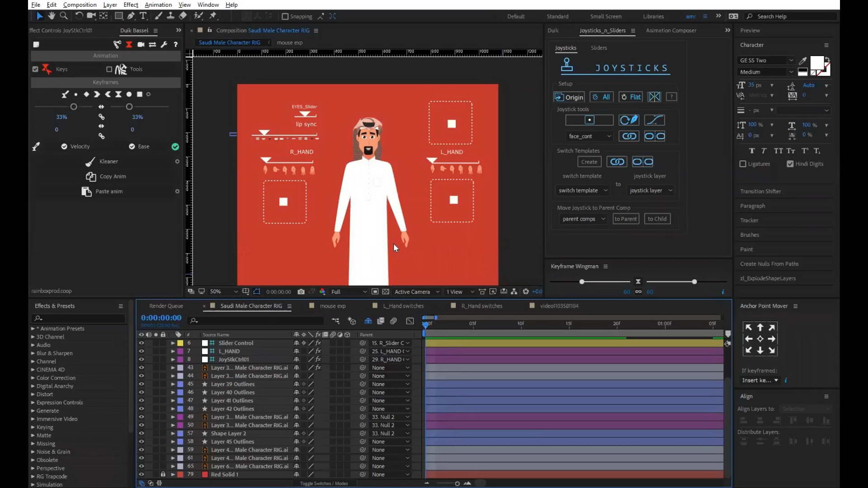Image resolution: width=868 pixels, height=488 pixels.
Task: Select the Type tool in toolbar
Action: (x=143, y=16)
